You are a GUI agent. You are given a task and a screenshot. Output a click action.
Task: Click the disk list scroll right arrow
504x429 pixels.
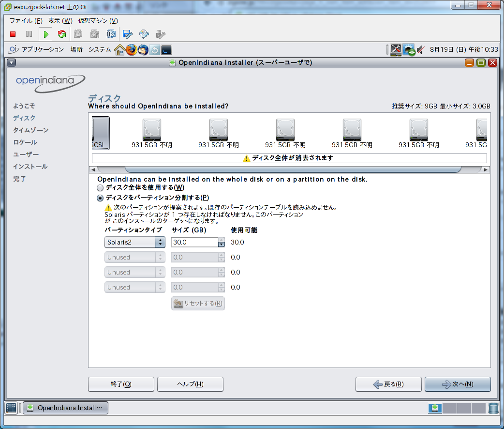pyautogui.click(x=486, y=169)
